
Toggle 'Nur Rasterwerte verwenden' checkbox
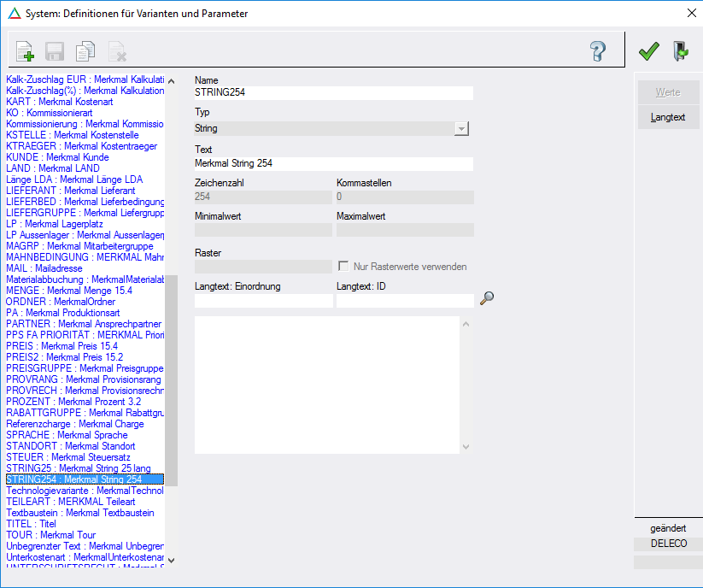click(x=344, y=267)
